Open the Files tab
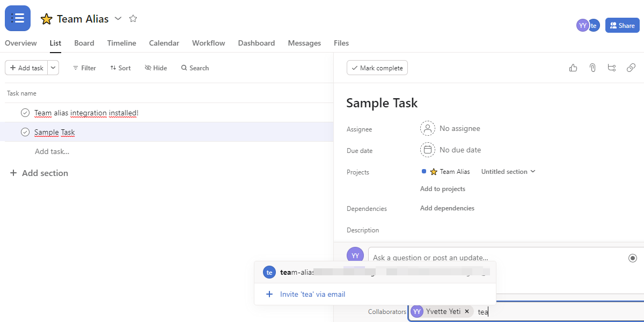The image size is (644, 322). coord(341,43)
